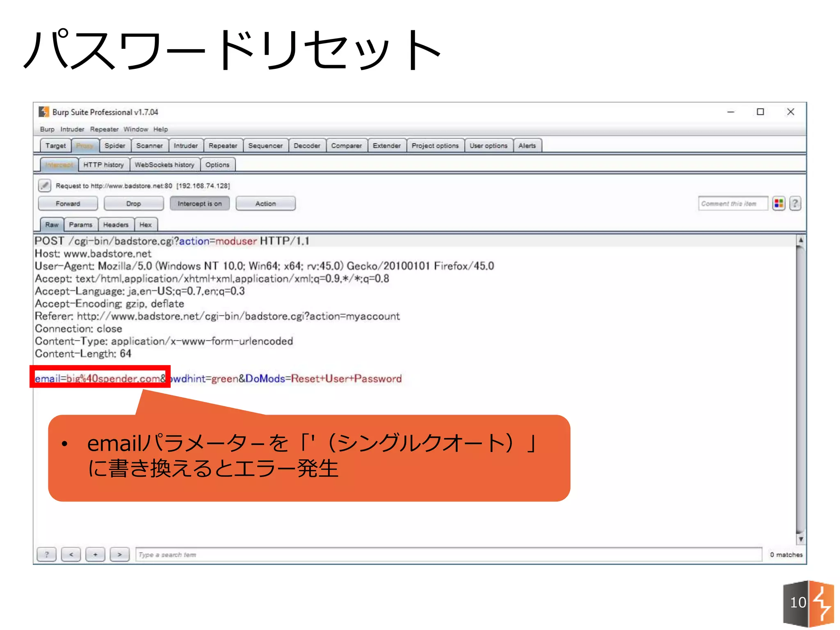Switch to the Decoder tab

click(307, 146)
